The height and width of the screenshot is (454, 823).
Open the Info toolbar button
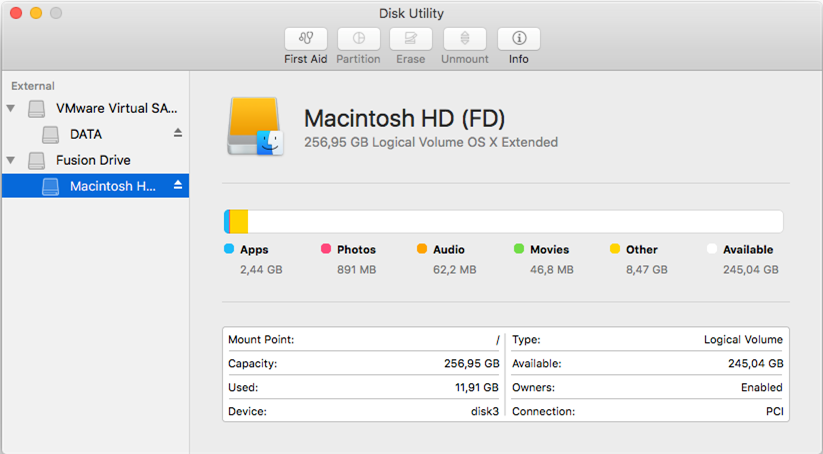pyautogui.click(x=519, y=39)
